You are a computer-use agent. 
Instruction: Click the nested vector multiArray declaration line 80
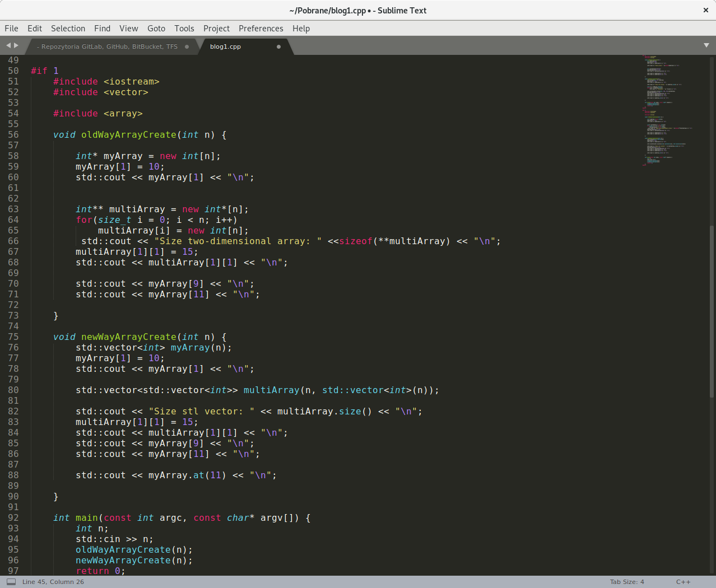[258, 390]
